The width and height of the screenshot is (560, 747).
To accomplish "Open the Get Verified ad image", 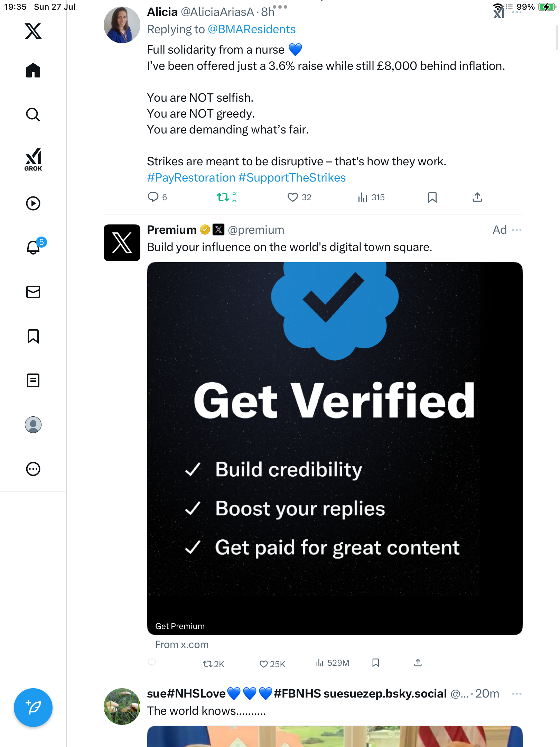I will pos(335,448).
